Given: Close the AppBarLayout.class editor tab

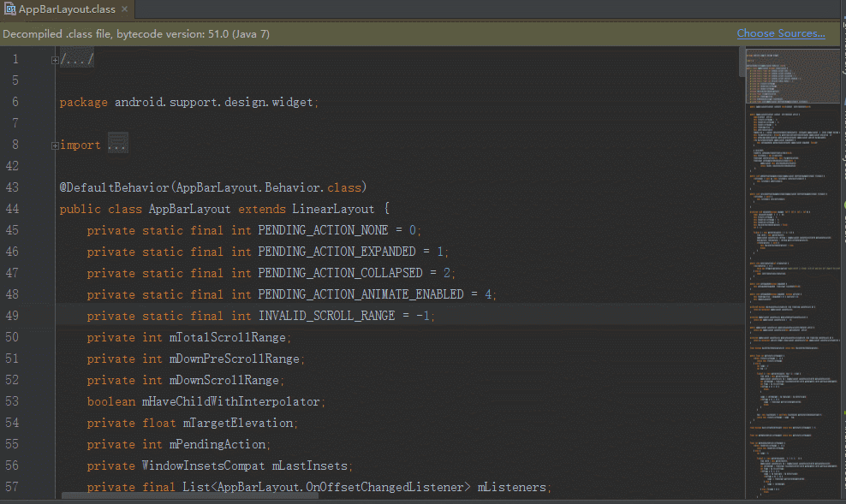Looking at the screenshot, I should [x=125, y=9].
